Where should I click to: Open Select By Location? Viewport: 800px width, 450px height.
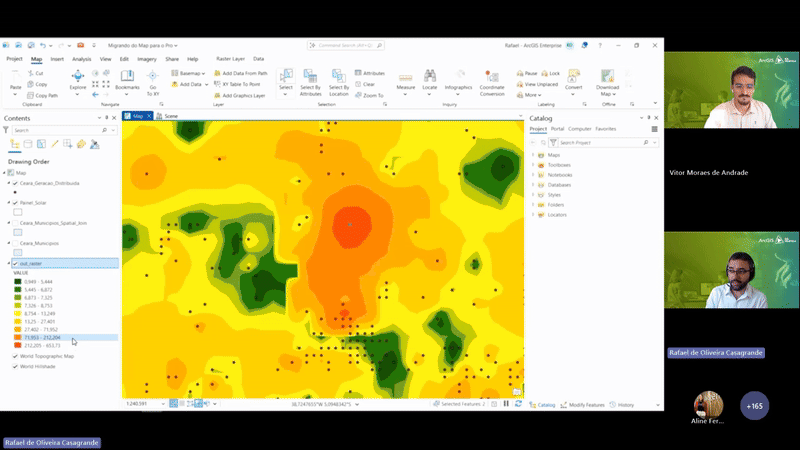339,83
